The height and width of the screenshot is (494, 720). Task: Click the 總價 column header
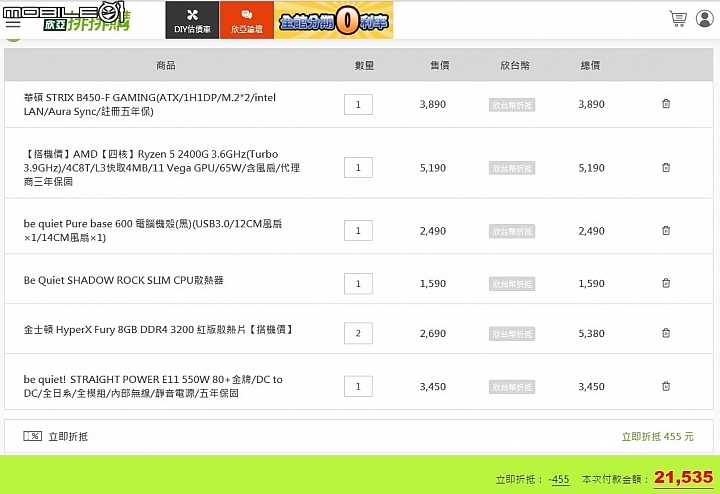point(590,65)
